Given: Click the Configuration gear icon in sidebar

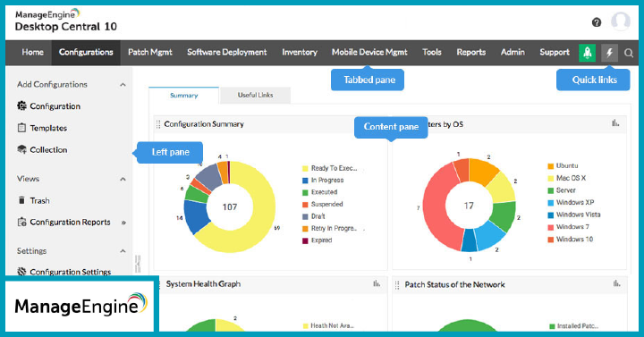Looking at the screenshot, I should click(21, 105).
